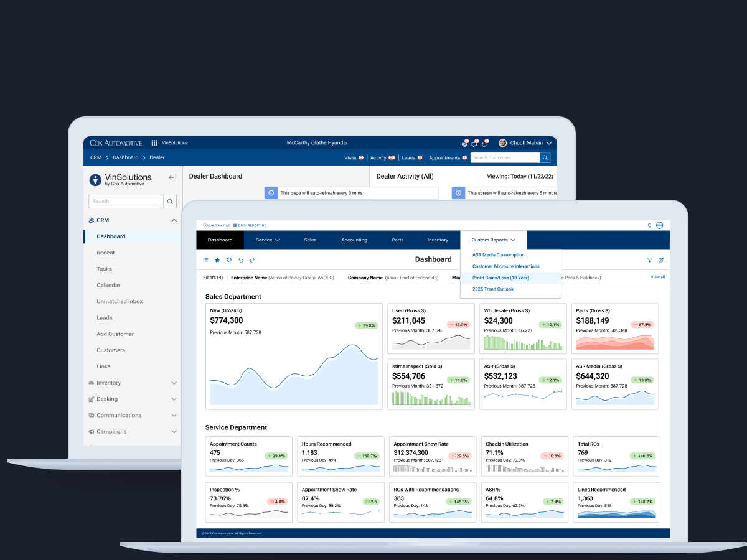Expand the Inventory section chevron in the sidebar
Screen dimensions: 747x560
(x=174, y=383)
